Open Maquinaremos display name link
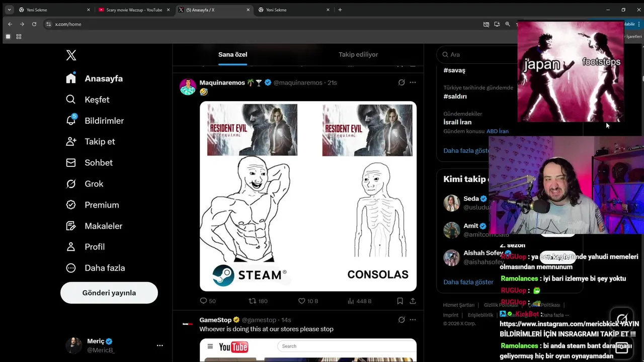Viewport: 644px width, 362px height. pos(222,82)
